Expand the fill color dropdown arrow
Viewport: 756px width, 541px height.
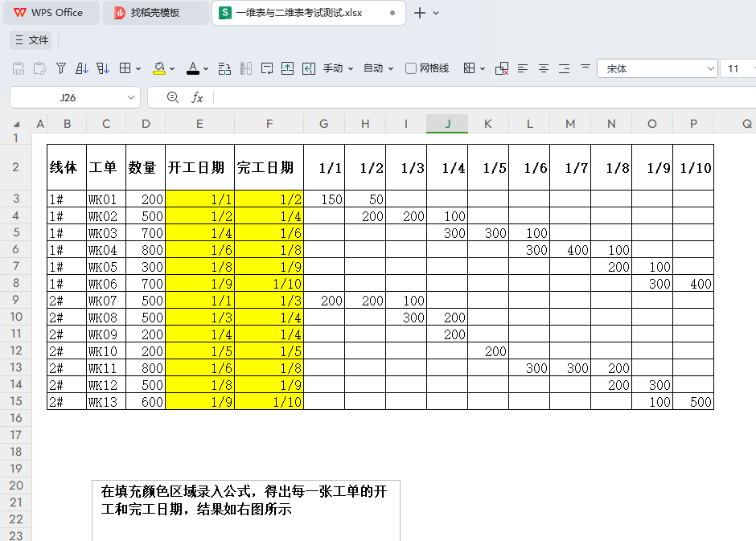(x=172, y=69)
